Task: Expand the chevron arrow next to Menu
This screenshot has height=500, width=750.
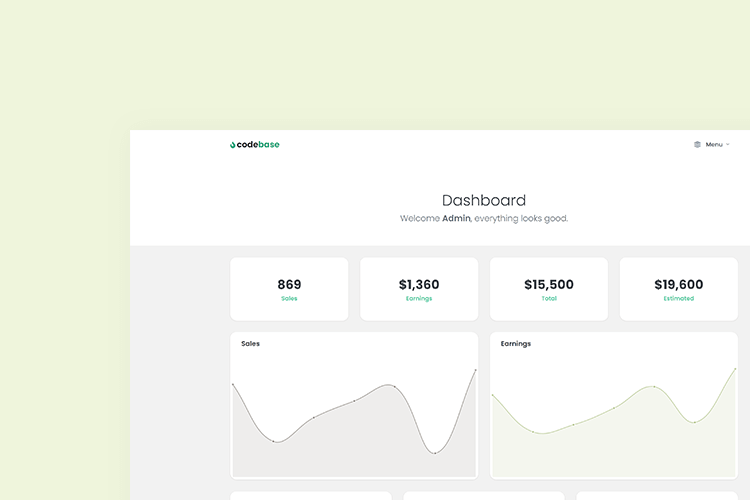Action: coord(728,144)
